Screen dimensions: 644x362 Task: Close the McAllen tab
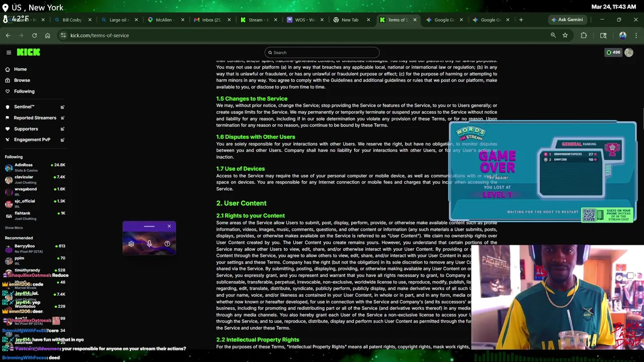pos(183,20)
